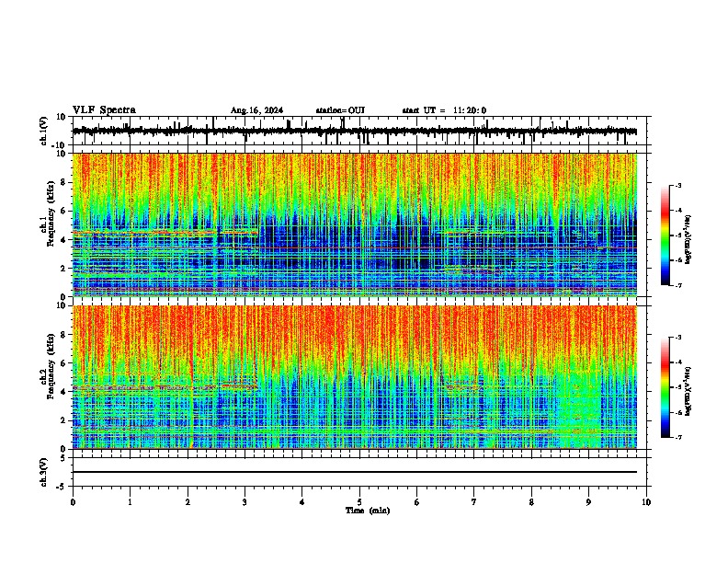Click time axis tick label "5"
Image resolution: width=728 pixels, height=563 pixels.
click(359, 502)
